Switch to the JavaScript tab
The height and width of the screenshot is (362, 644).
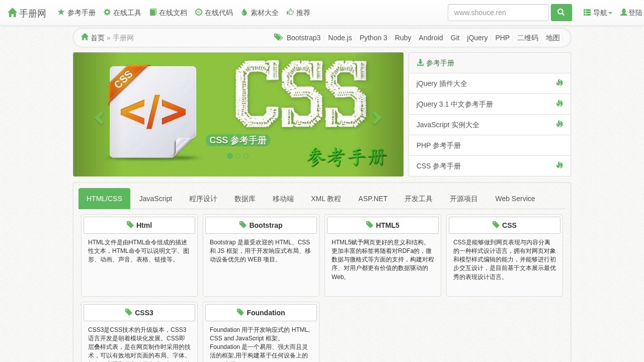[x=155, y=199]
